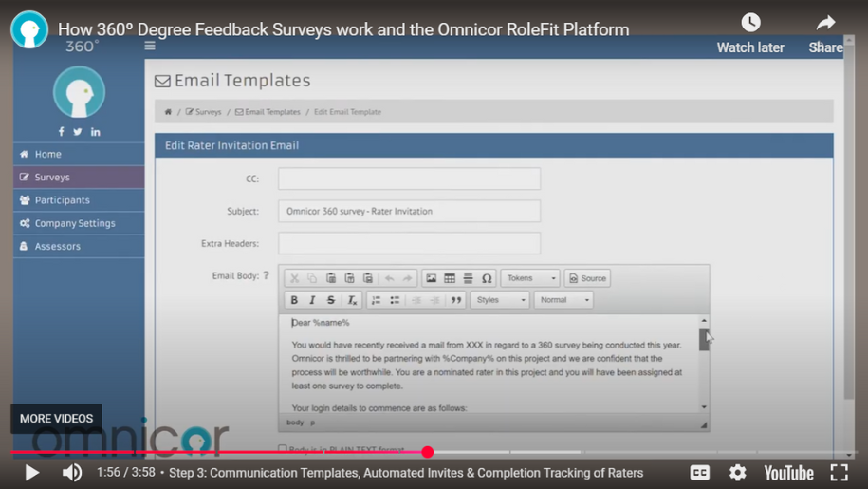The width and height of the screenshot is (868, 489).
Task: Click the Email Templates breadcrumb link
Action: 272,112
